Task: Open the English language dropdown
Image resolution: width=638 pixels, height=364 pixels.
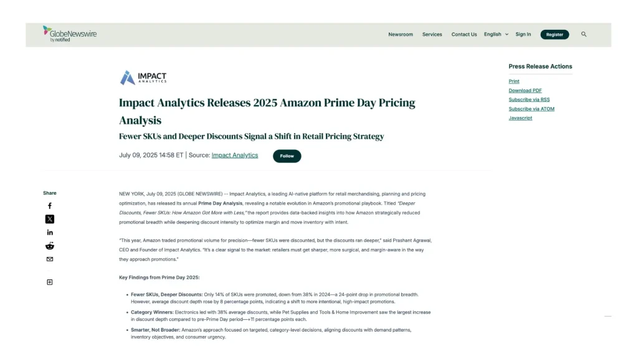Action: pyautogui.click(x=496, y=34)
